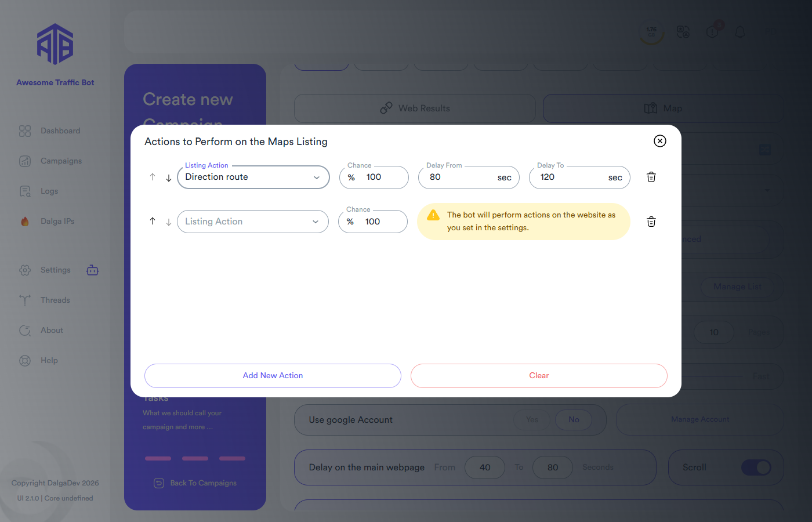Toggle the Scroll switch
This screenshot has width=812, height=522.
click(x=756, y=467)
